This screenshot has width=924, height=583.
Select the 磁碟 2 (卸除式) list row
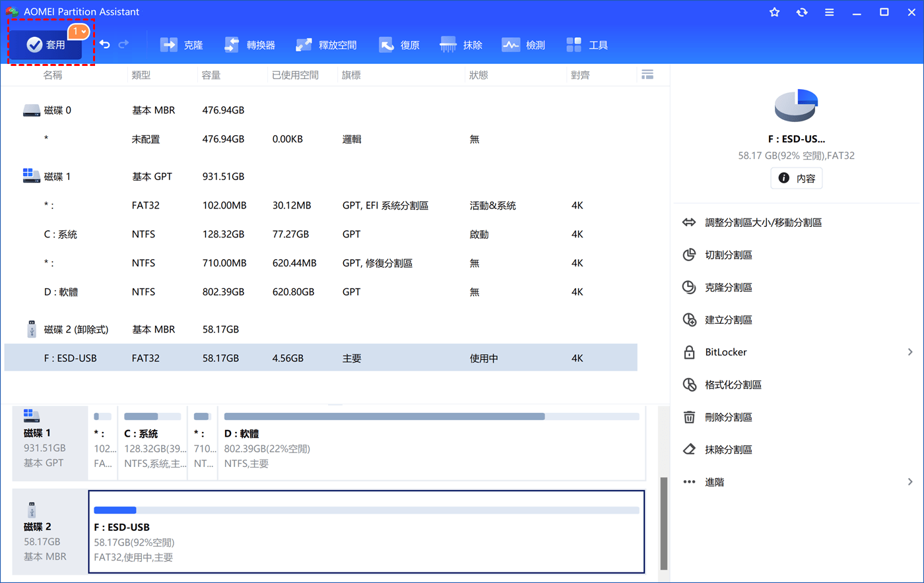coord(321,329)
